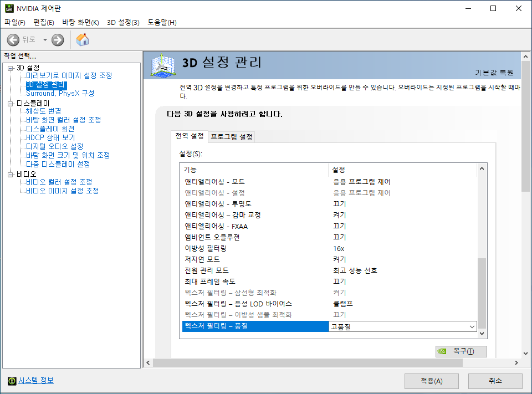Click the 시스템 정보 icon
The height and width of the screenshot is (394, 532).
(12, 381)
